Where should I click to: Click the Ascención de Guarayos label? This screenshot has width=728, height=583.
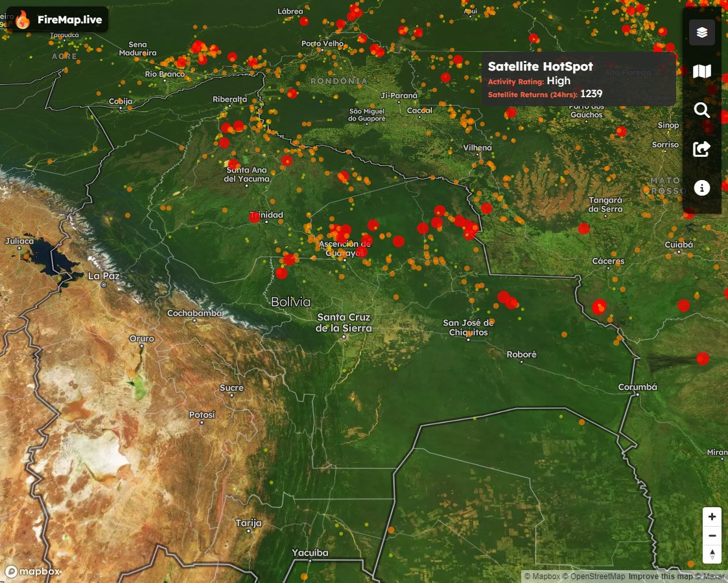[344, 249]
